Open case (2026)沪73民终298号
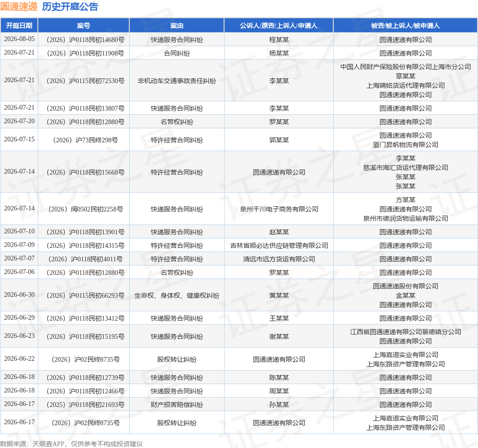 85,140
